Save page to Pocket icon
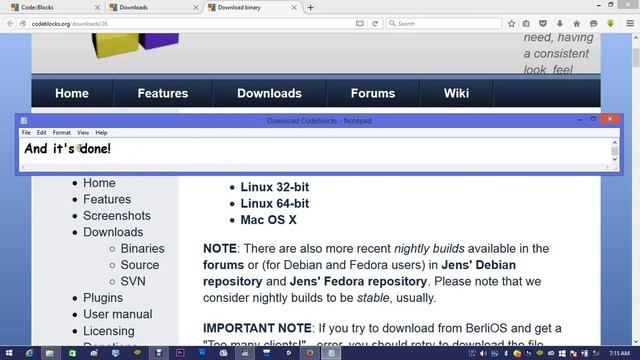 pyautogui.click(x=543, y=24)
